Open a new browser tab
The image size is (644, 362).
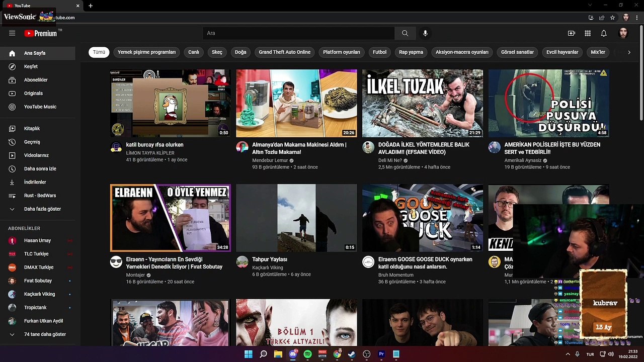click(91, 6)
